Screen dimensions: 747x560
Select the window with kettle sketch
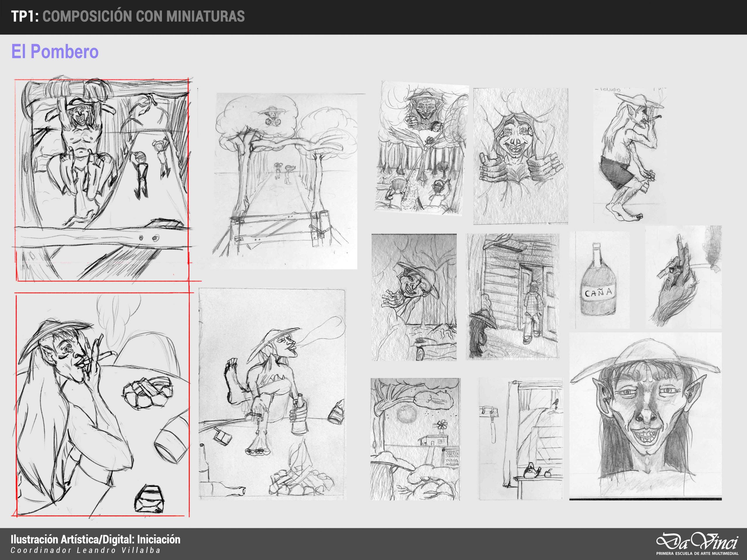(x=521, y=438)
